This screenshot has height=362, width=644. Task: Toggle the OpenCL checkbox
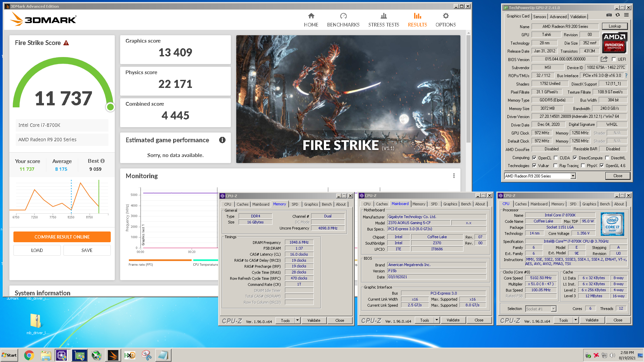(x=534, y=158)
